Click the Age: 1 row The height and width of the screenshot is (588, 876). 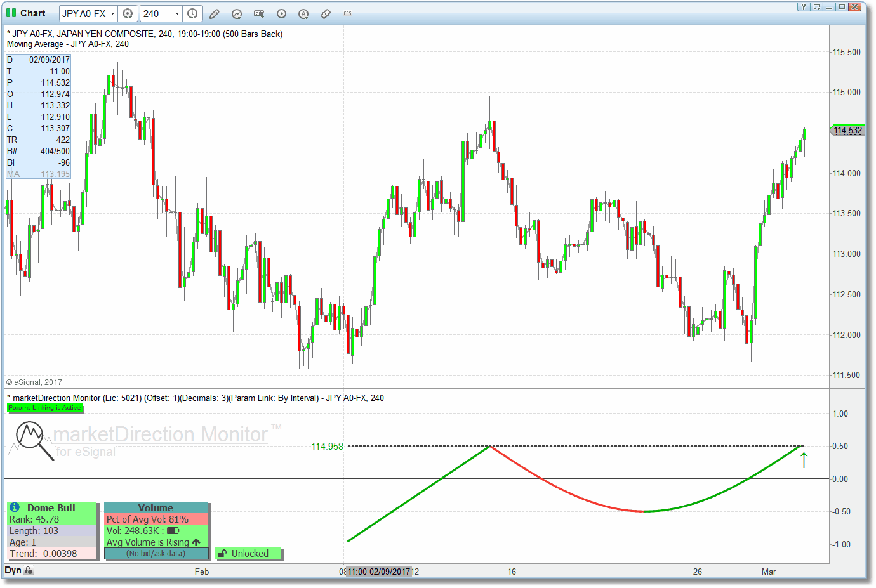tap(52, 542)
